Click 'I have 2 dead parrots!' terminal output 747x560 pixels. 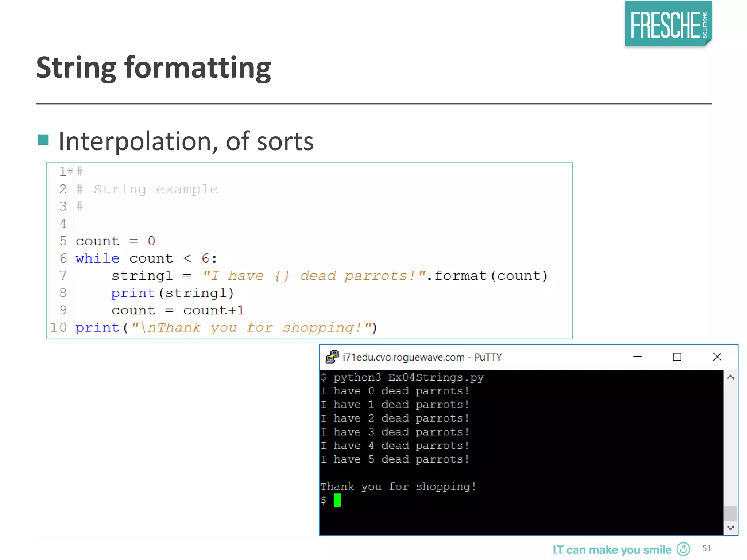(395, 419)
